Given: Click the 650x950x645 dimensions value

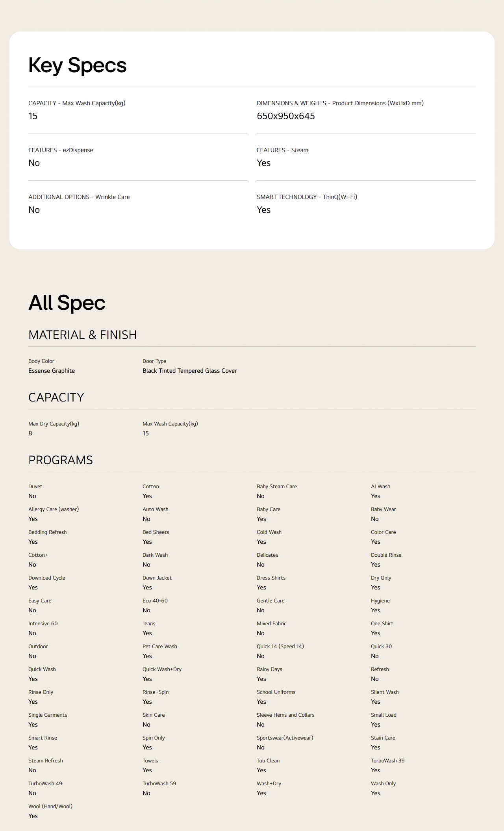Looking at the screenshot, I should pyautogui.click(x=285, y=116).
